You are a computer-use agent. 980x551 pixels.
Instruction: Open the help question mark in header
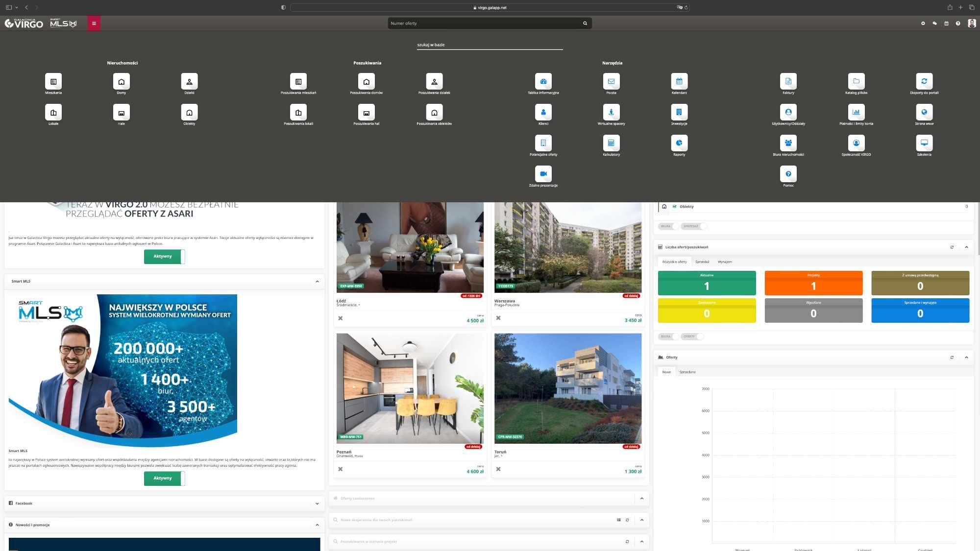click(x=958, y=24)
